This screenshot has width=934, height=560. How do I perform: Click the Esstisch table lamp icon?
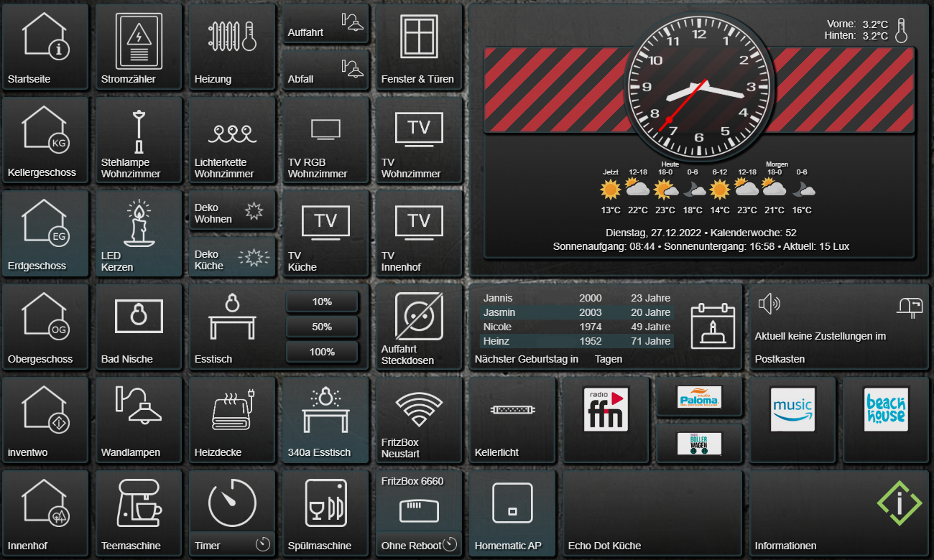232,317
